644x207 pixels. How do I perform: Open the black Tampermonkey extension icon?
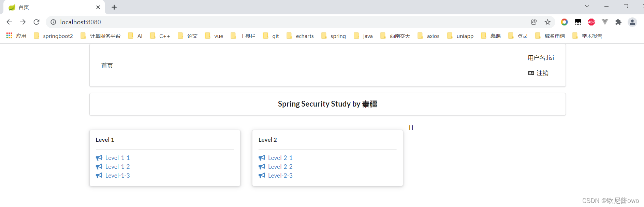point(578,22)
